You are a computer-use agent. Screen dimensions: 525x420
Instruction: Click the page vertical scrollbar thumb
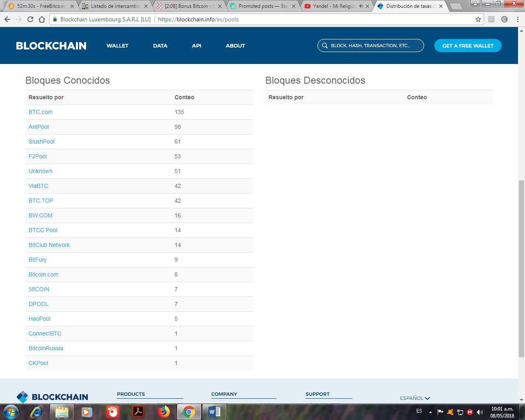tap(521, 269)
